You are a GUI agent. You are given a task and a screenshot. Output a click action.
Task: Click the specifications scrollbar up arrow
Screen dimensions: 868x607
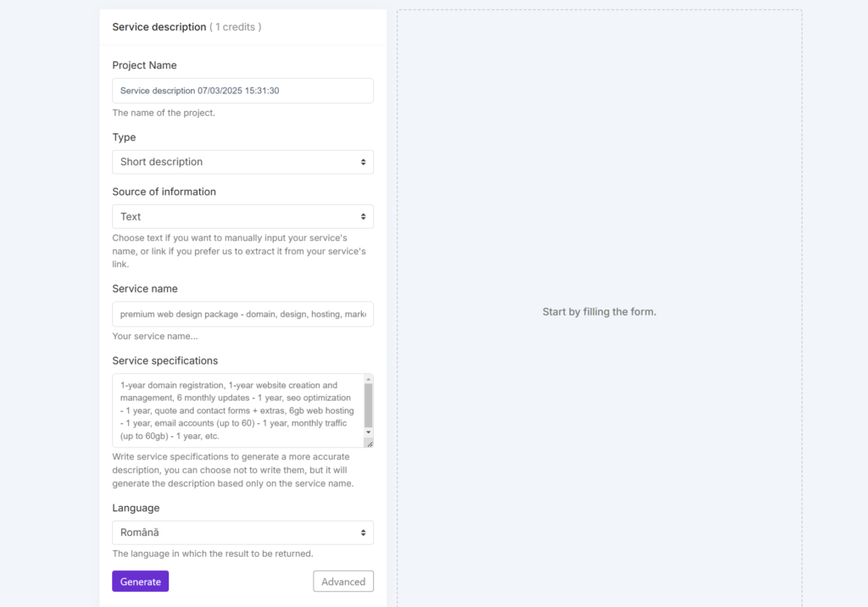[x=368, y=379]
